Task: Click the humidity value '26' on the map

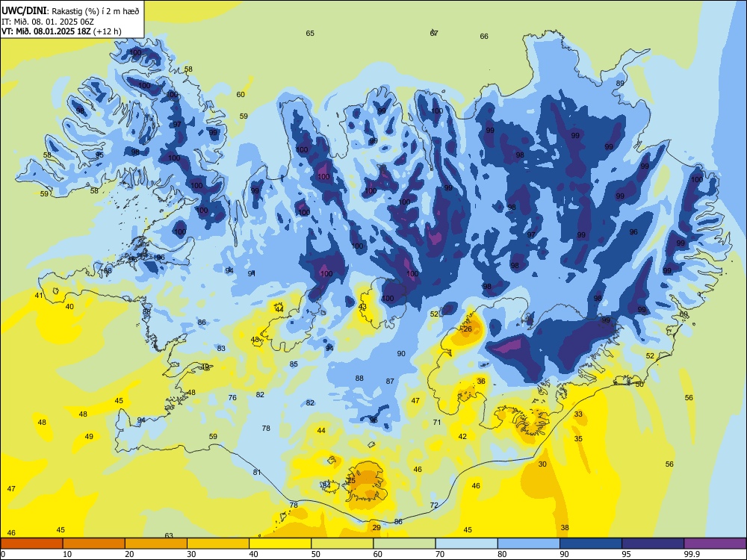Action: pos(468,329)
